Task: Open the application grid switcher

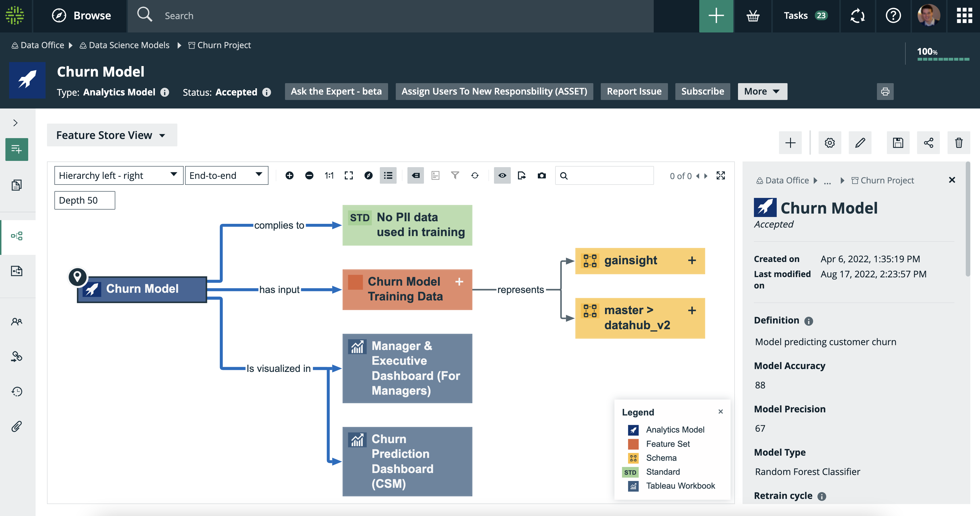Action: [964, 16]
